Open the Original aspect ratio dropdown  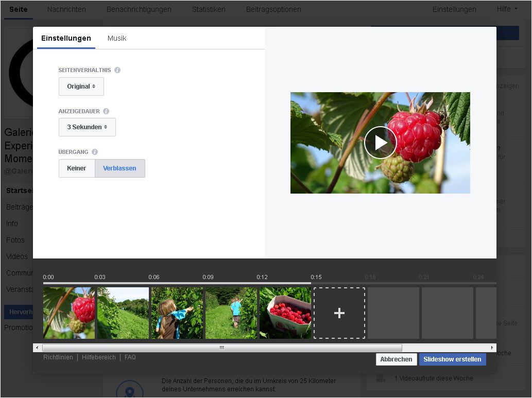[x=81, y=86]
